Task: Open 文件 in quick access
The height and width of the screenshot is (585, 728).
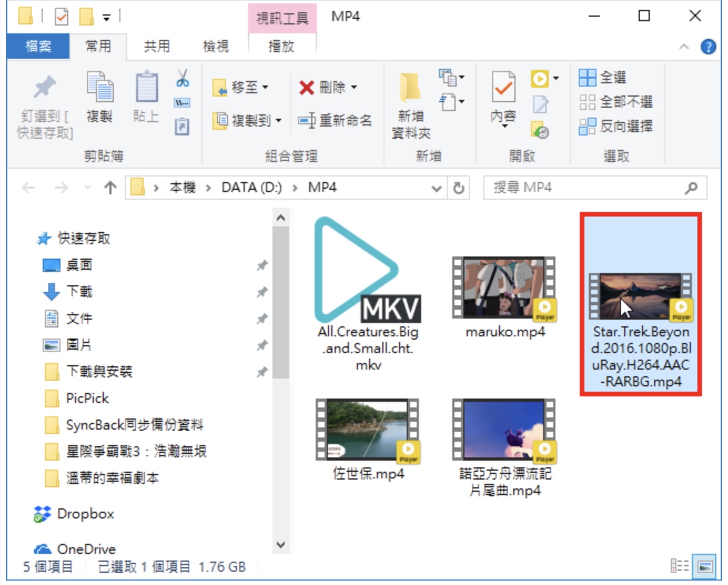Action: pyautogui.click(x=79, y=318)
